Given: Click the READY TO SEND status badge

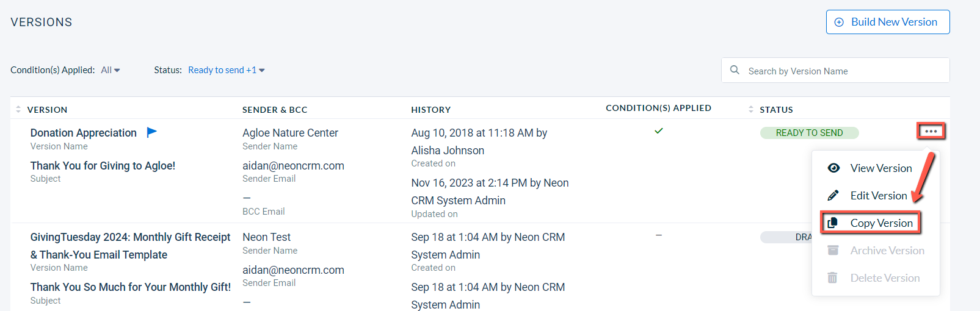Looking at the screenshot, I should point(809,133).
